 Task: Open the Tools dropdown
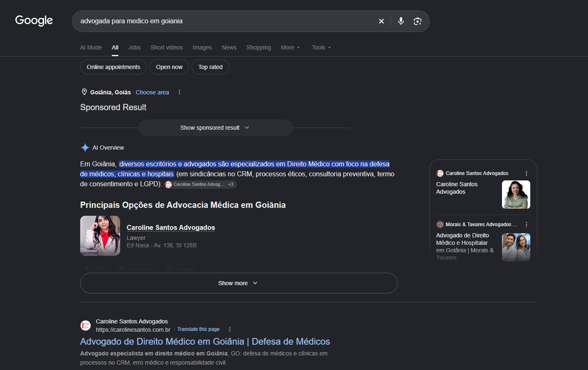click(x=321, y=47)
